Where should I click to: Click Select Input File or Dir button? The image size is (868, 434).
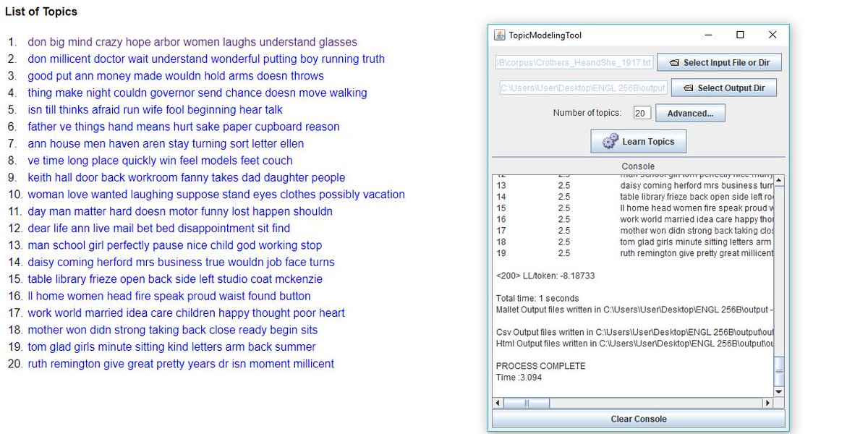tap(719, 63)
